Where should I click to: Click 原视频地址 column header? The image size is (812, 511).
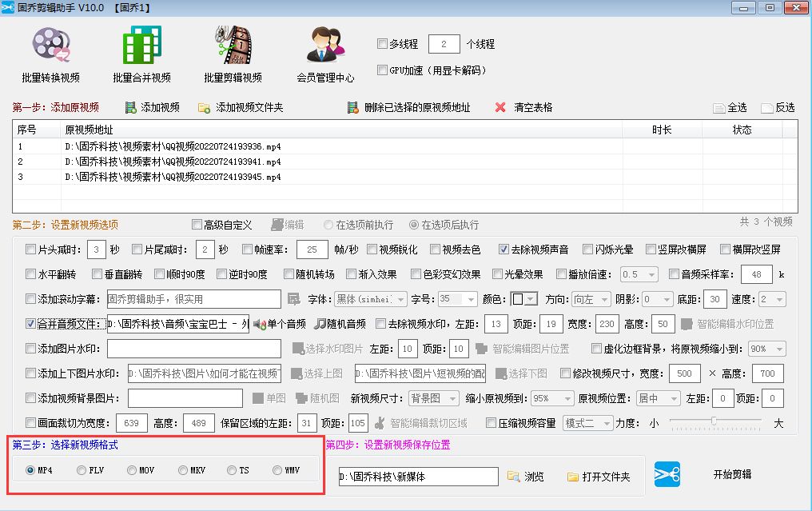[342, 130]
